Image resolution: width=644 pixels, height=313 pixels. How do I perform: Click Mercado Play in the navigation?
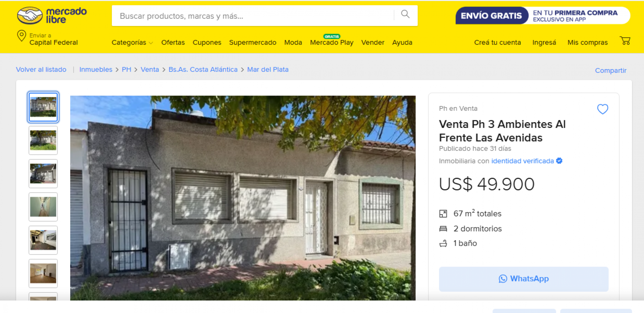[x=332, y=43]
